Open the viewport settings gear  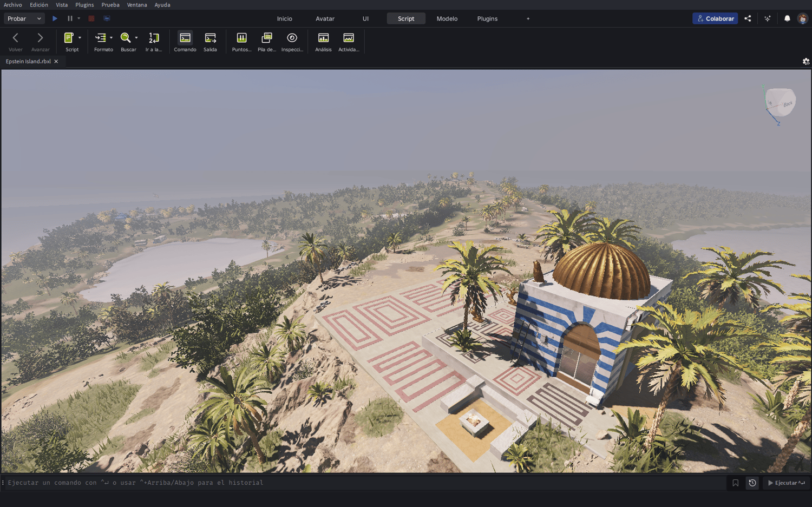(806, 62)
